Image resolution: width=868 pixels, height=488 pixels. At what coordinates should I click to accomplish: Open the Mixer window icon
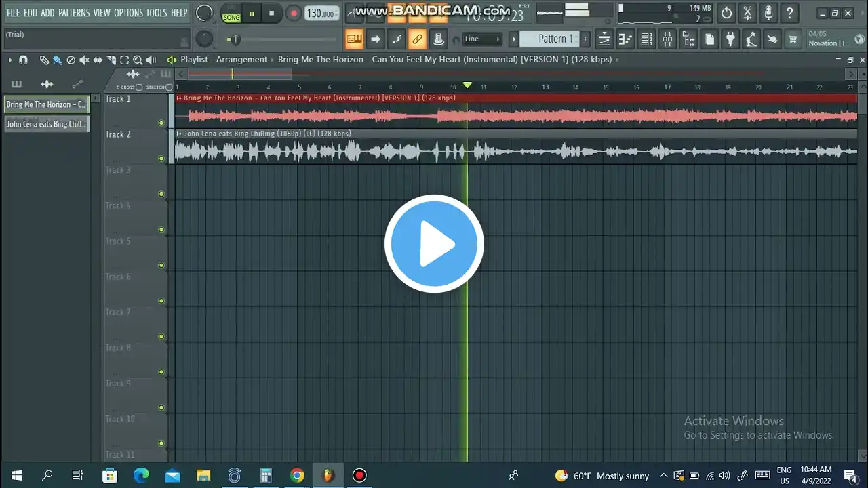click(667, 39)
